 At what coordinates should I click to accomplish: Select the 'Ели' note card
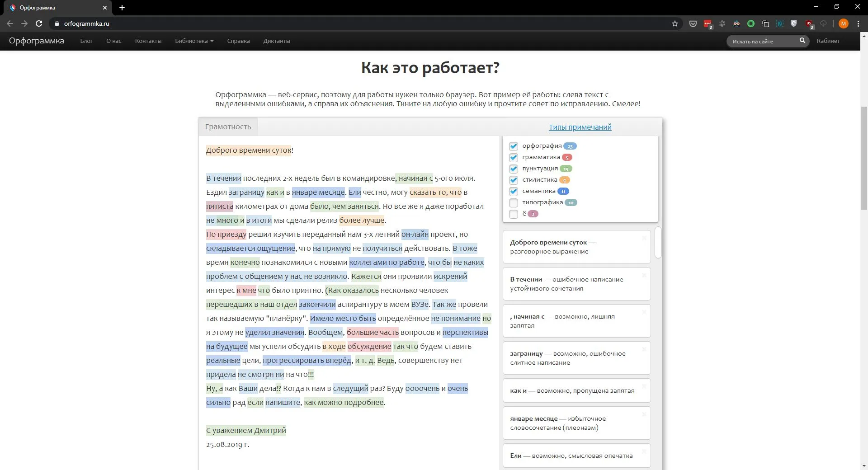(x=576, y=456)
